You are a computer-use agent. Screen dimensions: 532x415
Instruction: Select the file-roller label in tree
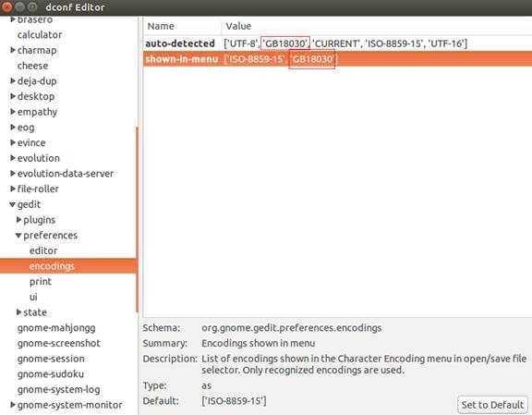click(x=38, y=189)
